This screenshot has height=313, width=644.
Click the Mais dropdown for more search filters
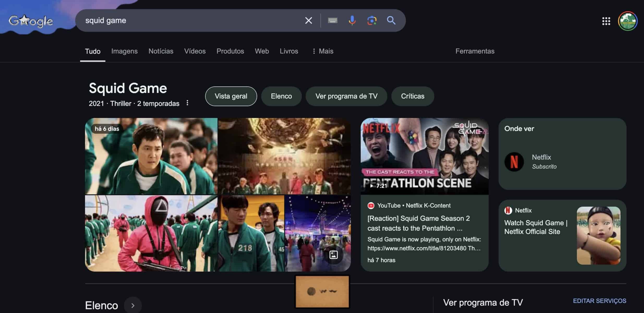pyautogui.click(x=322, y=51)
